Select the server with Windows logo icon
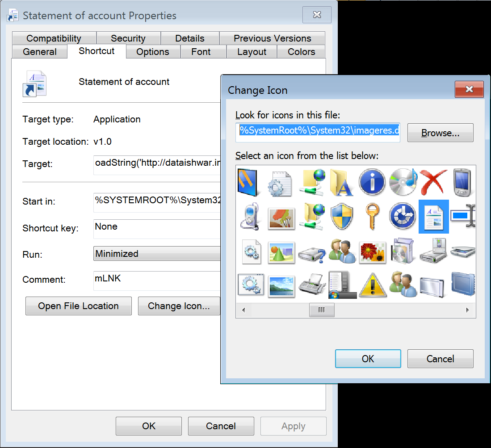The width and height of the screenshot is (491, 448). coord(342,285)
